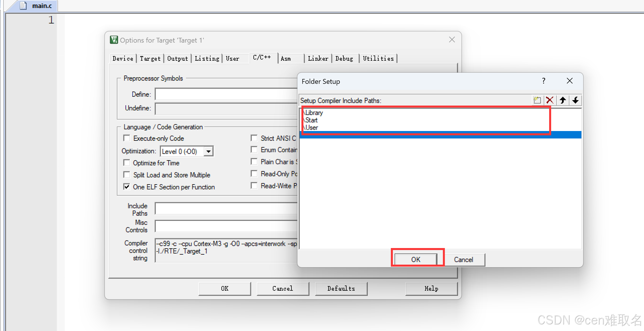
Task: Close the Folder Setup dialog
Action: [x=569, y=81]
